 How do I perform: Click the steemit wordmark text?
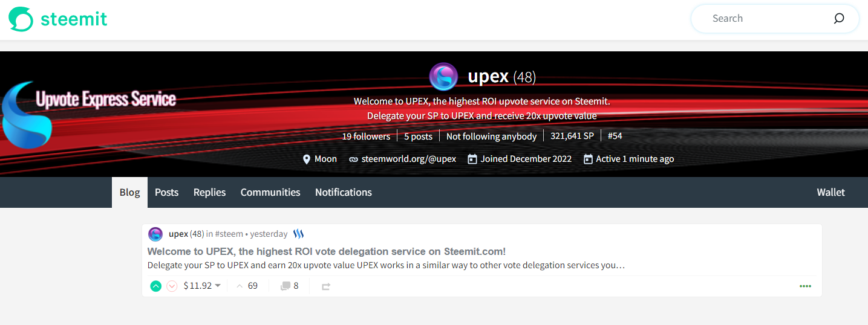click(74, 19)
